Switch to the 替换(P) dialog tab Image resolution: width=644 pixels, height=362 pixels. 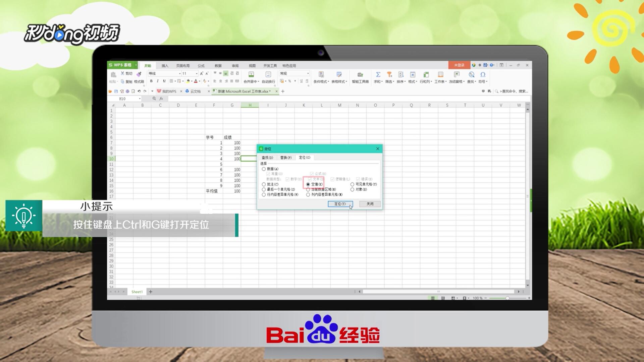click(286, 158)
